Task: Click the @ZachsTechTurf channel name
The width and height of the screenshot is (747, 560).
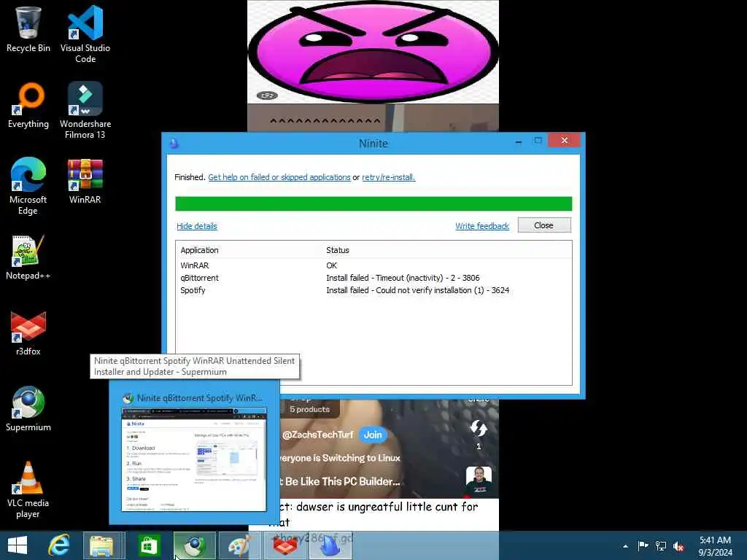Action: (317, 435)
